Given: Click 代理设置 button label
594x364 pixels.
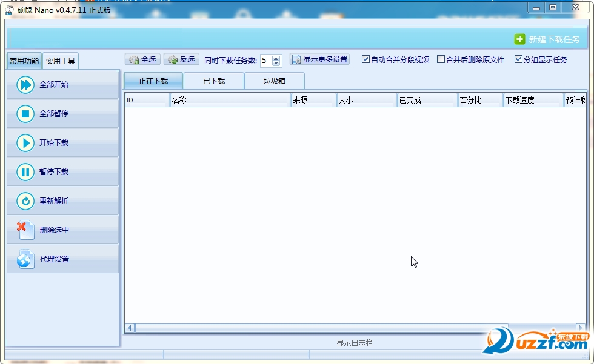Looking at the screenshot, I should [x=55, y=259].
